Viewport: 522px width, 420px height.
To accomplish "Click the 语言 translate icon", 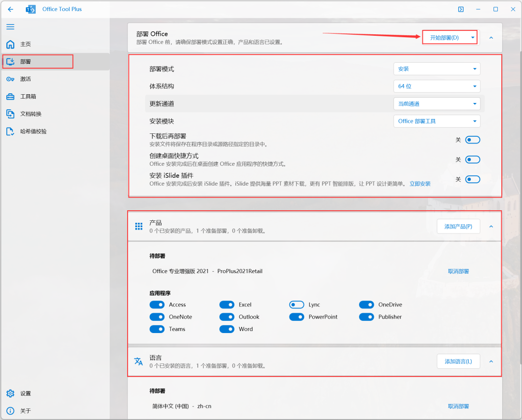I will 139,361.
